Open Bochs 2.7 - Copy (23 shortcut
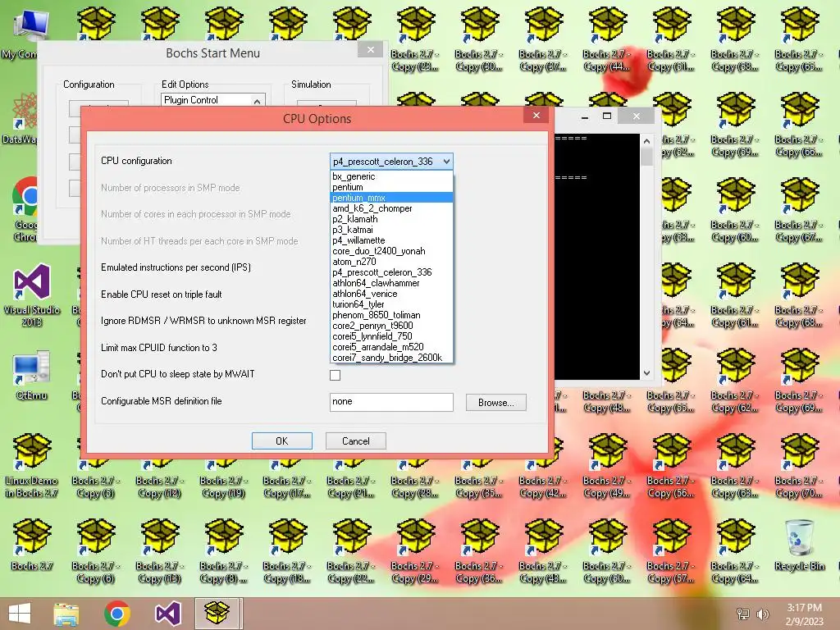 [x=415, y=39]
